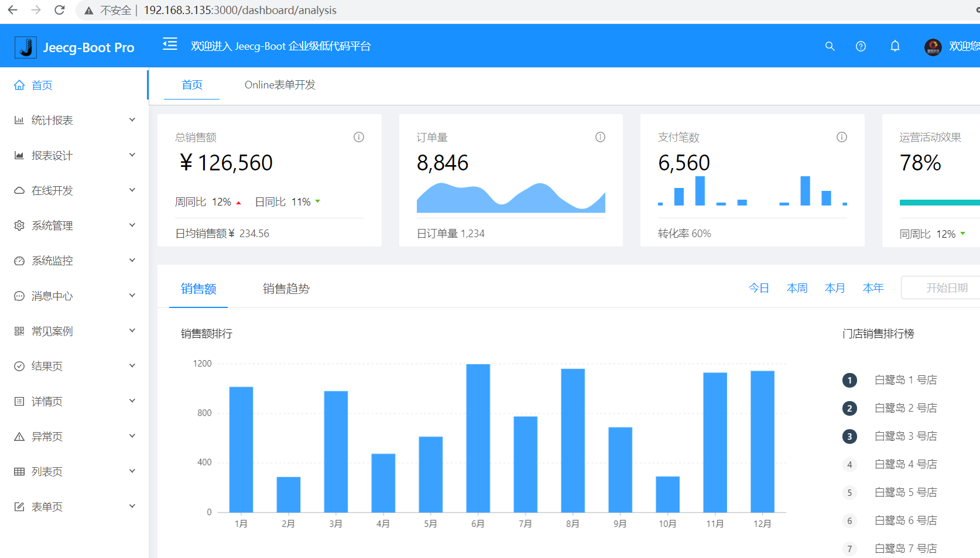Expand the 在线开发 sidebar menu
Screen dimensions: 980x558
click(74, 190)
